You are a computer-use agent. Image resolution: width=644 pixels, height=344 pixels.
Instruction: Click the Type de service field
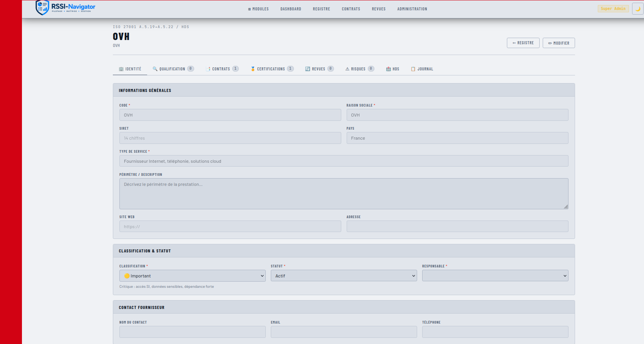coord(344,161)
